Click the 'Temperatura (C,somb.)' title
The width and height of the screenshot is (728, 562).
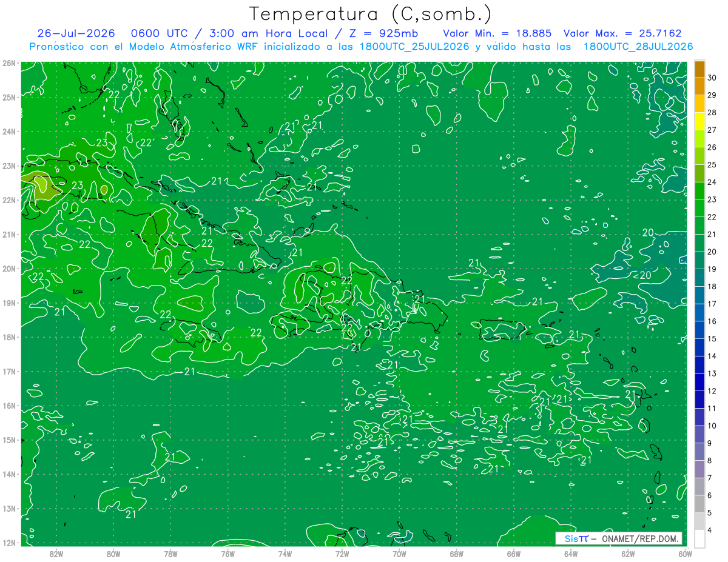coord(371,14)
